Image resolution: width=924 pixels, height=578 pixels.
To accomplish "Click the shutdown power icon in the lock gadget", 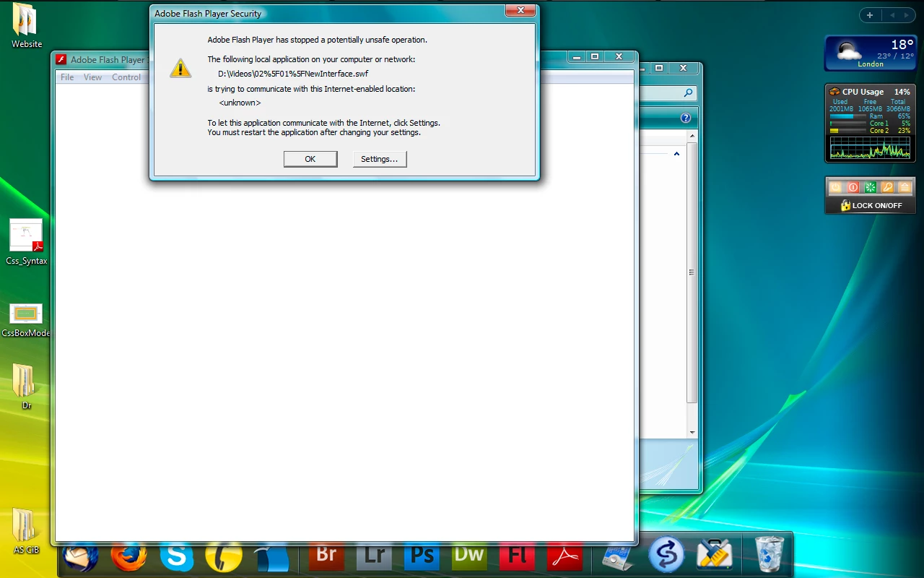I will click(x=836, y=187).
